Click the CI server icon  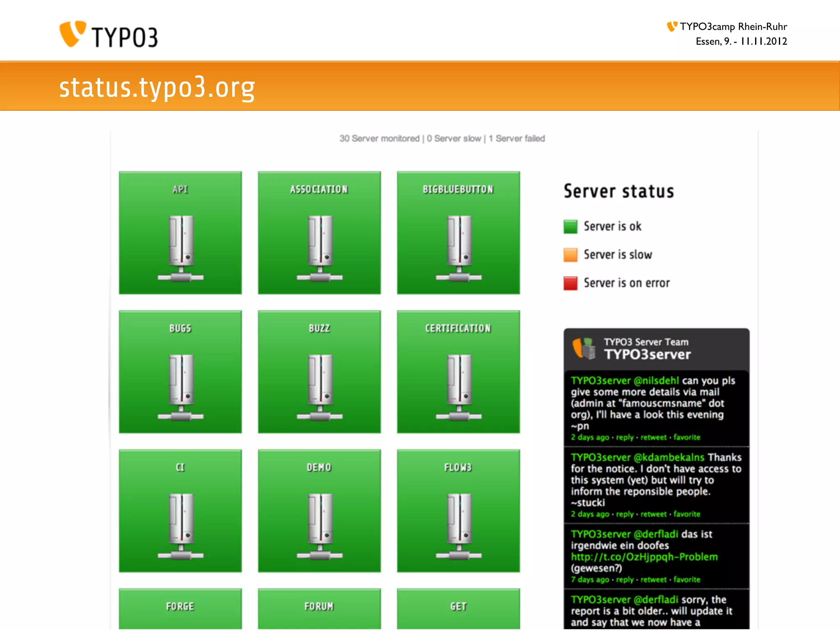(181, 527)
